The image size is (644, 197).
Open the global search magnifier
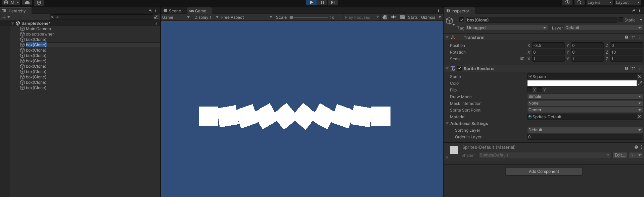(579, 2)
